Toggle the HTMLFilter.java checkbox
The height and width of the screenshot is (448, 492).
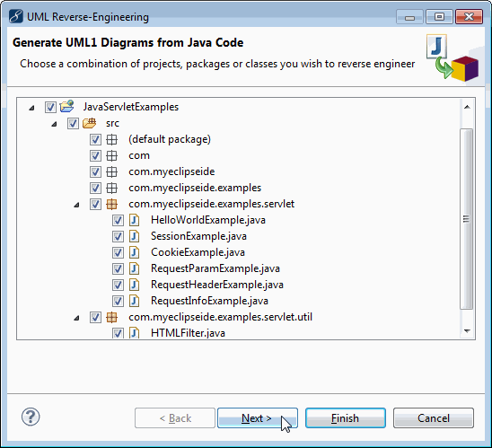[x=118, y=333]
